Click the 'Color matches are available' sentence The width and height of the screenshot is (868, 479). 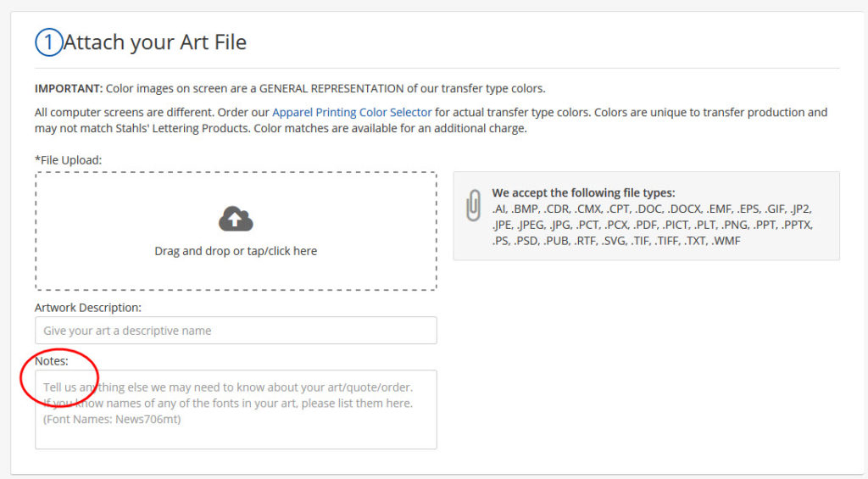click(x=390, y=129)
